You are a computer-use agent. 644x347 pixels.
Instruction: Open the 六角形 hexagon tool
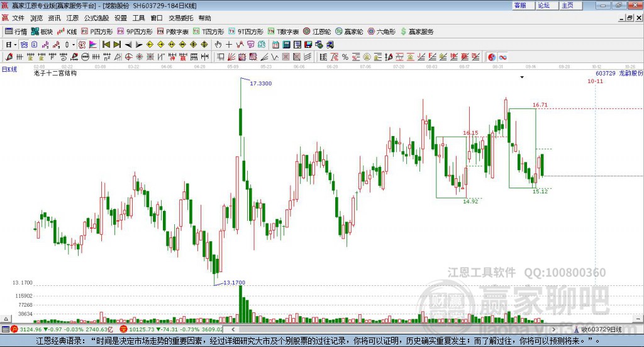point(382,31)
